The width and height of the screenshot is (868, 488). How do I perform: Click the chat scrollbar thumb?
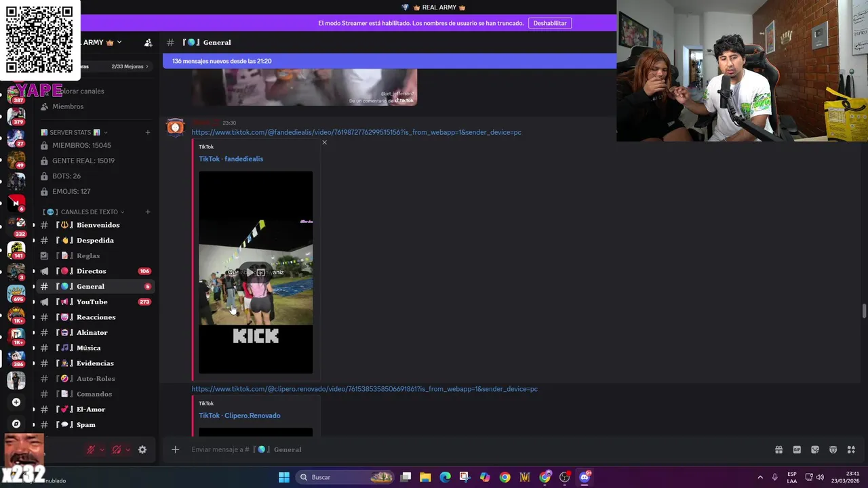[864, 311]
